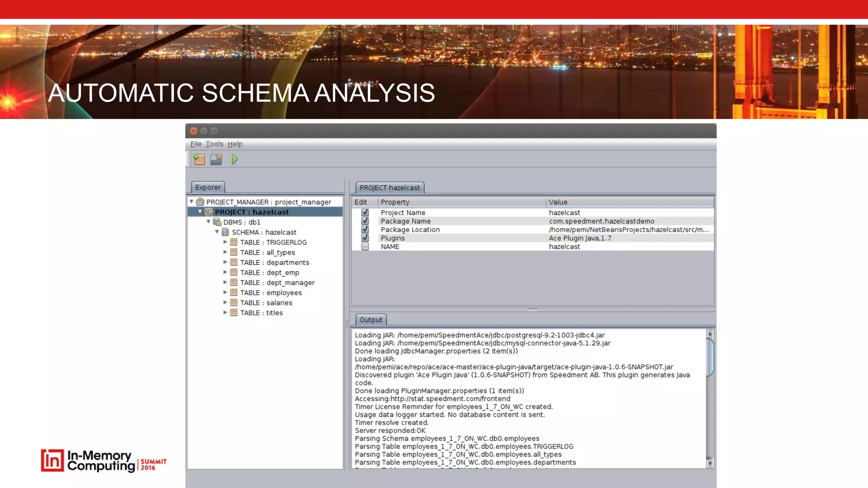Click the Output panel scrollbar thumb
The width and height of the screenshot is (868, 488).
pos(710,357)
